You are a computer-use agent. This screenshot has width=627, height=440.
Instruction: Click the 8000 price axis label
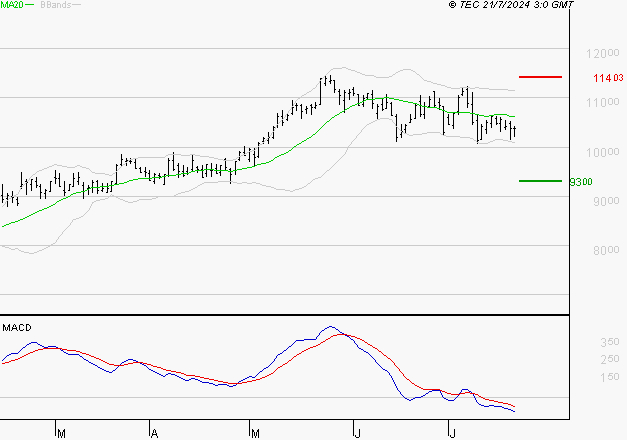606,250
